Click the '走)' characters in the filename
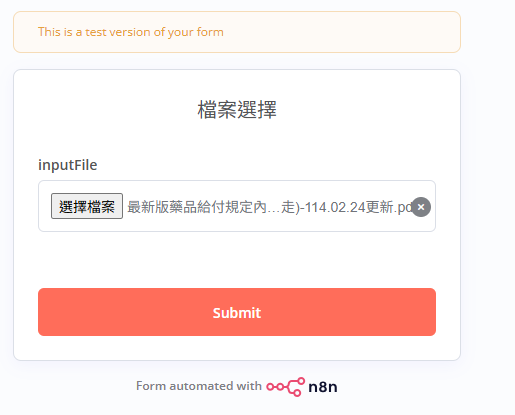 pyautogui.click(x=291, y=207)
